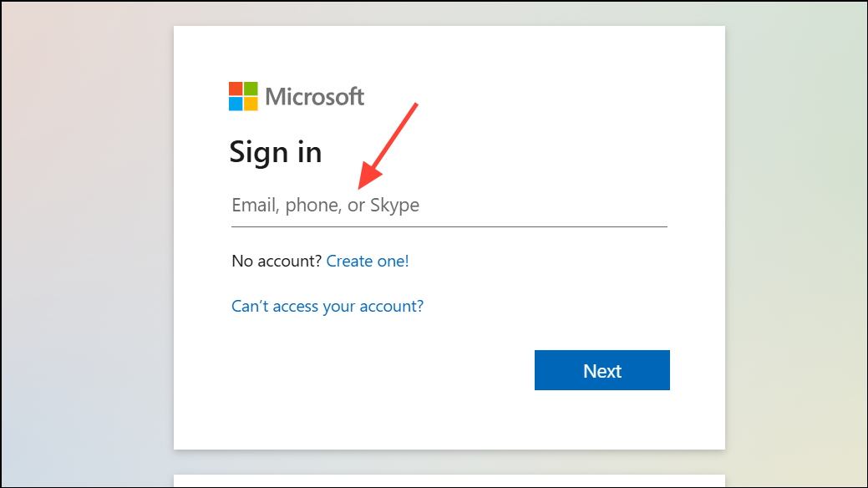
Task: Click the Email, phone, or Skype field
Action: (x=449, y=206)
